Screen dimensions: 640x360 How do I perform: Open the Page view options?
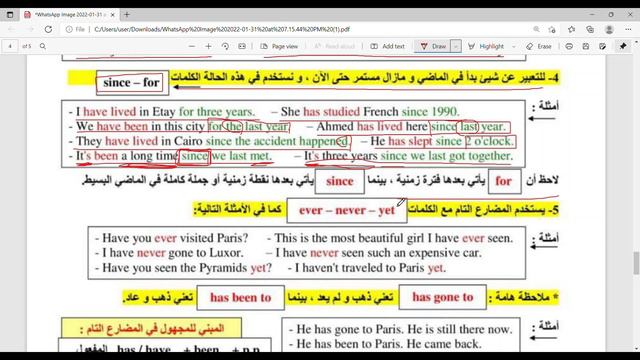pos(279,47)
